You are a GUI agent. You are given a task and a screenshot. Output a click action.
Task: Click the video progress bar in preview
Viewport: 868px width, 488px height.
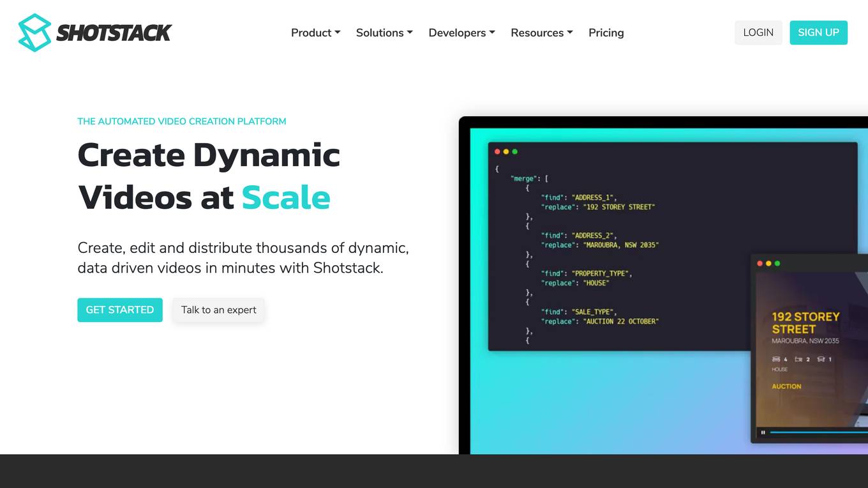point(819,432)
